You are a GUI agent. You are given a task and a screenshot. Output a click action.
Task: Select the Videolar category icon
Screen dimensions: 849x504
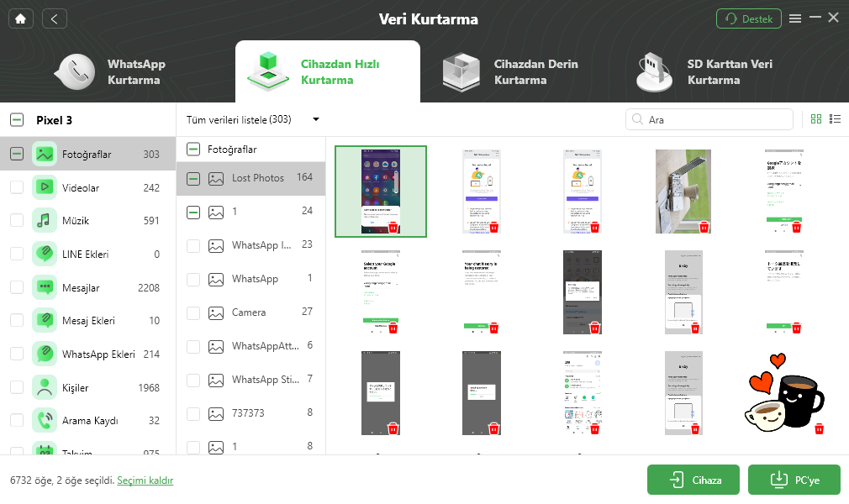[x=45, y=187]
